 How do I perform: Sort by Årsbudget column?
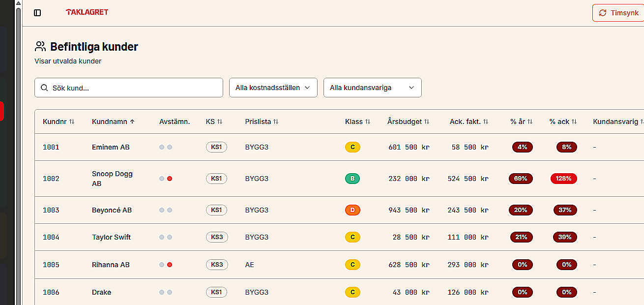[408, 122]
